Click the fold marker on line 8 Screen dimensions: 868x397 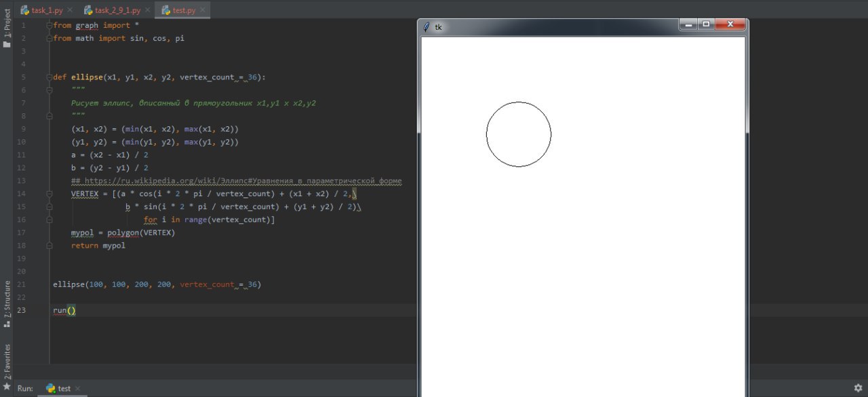tap(50, 116)
